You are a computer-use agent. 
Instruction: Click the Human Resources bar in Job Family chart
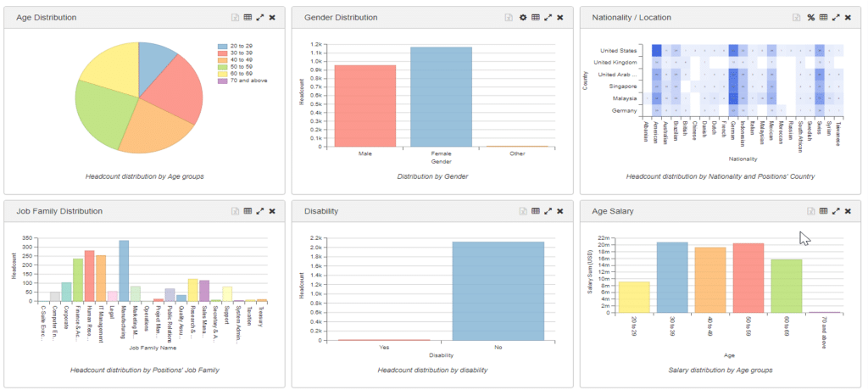(x=89, y=276)
